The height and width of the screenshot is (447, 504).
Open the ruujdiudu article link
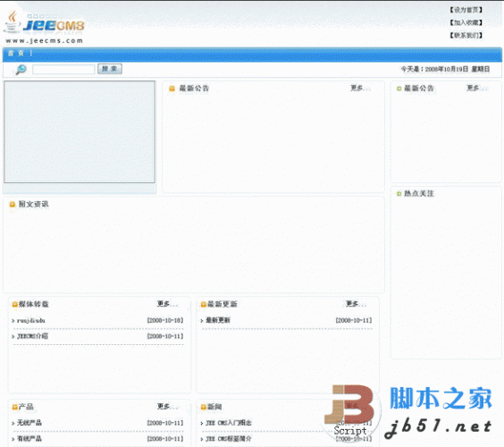[x=31, y=321]
